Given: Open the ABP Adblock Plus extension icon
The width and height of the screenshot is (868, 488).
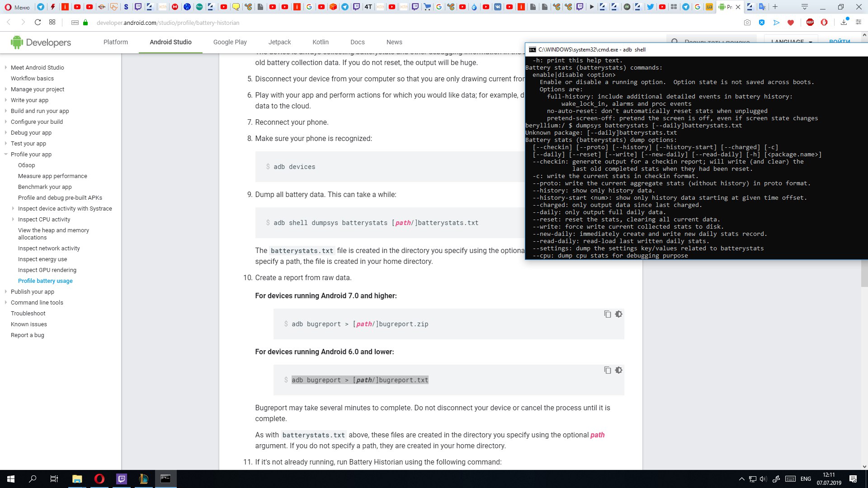Looking at the screenshot, I should click(810, 23).
